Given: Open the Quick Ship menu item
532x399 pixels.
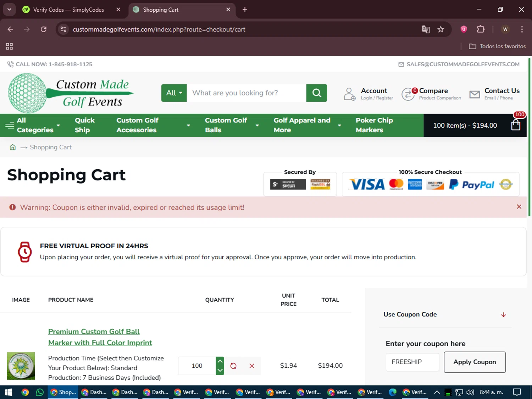Looking at the screenshot, I should [x=84, y=125].
